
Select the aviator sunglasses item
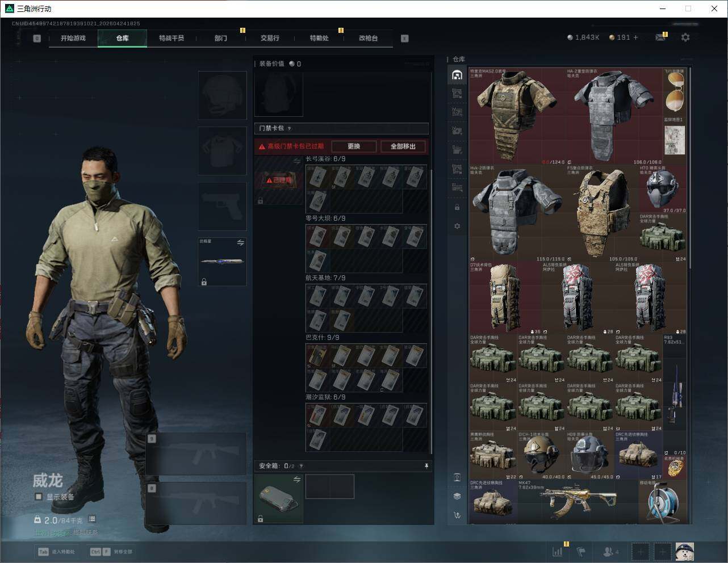[675, 93]
